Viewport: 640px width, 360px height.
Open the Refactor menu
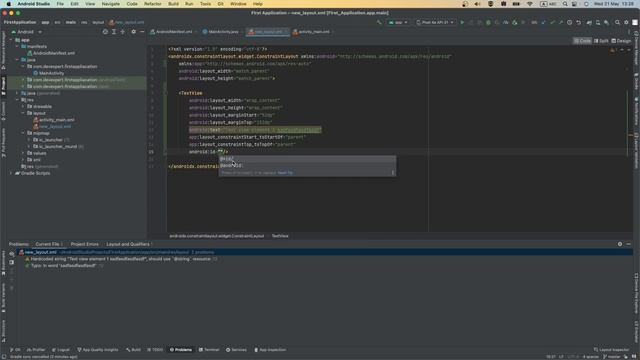click(153, 4)
